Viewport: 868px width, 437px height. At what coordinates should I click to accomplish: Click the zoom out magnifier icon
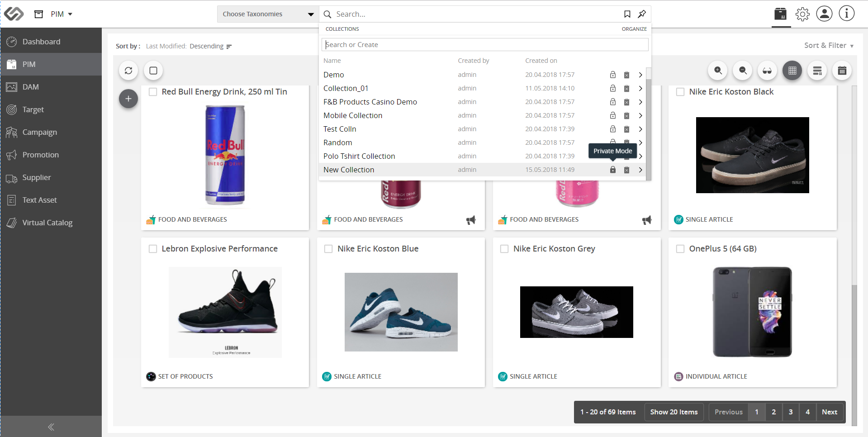743,71
